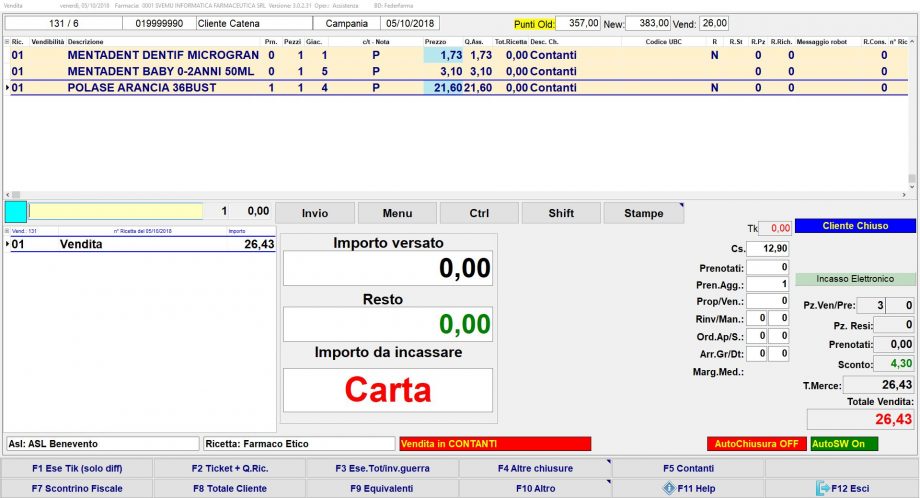
Task: Open the F10 Altro options
Action: click(x=535, y=488)
